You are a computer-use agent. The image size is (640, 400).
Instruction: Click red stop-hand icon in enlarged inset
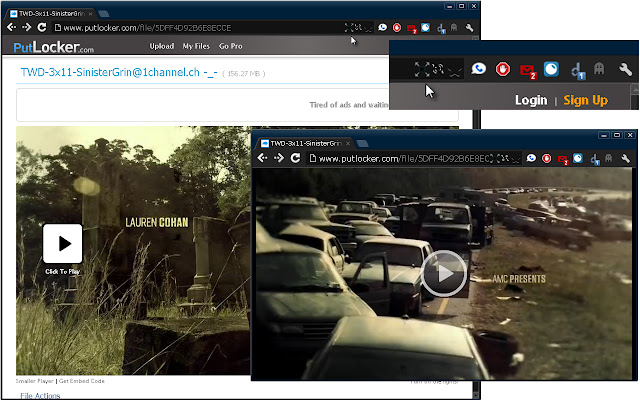coord(503,69)
